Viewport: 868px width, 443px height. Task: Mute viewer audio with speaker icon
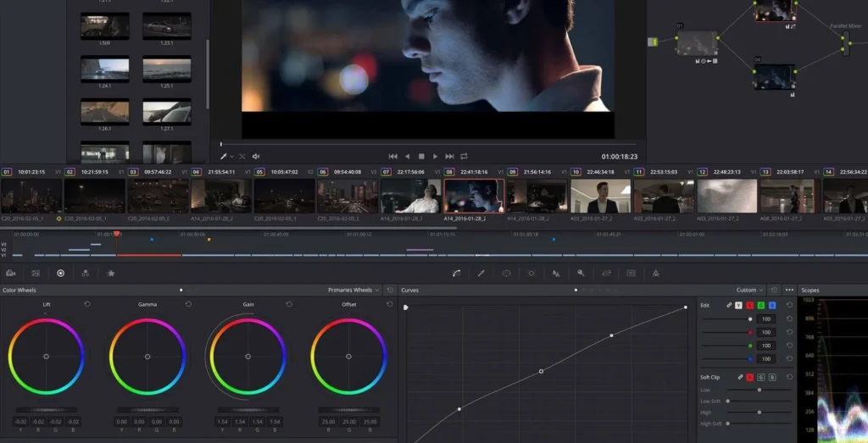point(256,157)
